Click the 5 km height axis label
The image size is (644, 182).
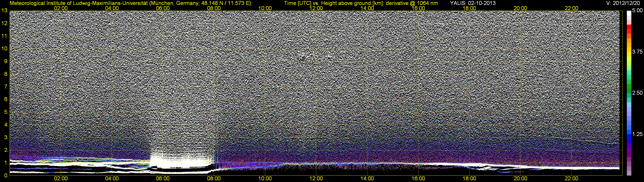point(6,112)
